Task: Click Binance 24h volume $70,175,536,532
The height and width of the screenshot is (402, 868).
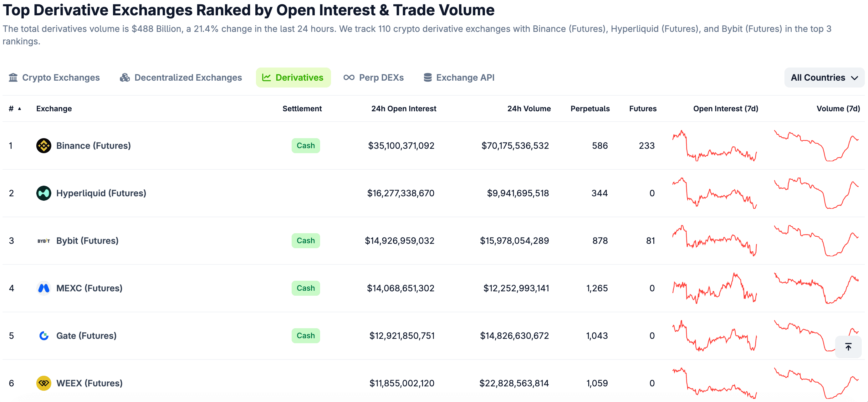Action: (515, 145)
